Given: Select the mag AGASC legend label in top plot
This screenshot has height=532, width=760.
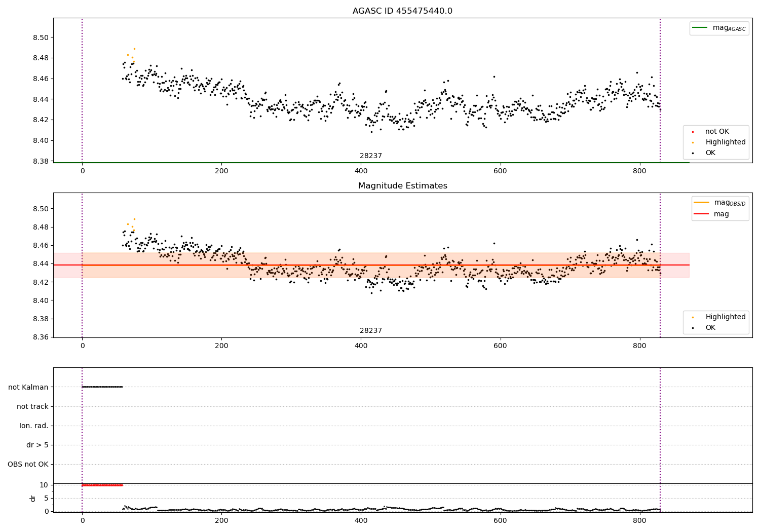Looking at the screenshot, I should coord(729,28).
